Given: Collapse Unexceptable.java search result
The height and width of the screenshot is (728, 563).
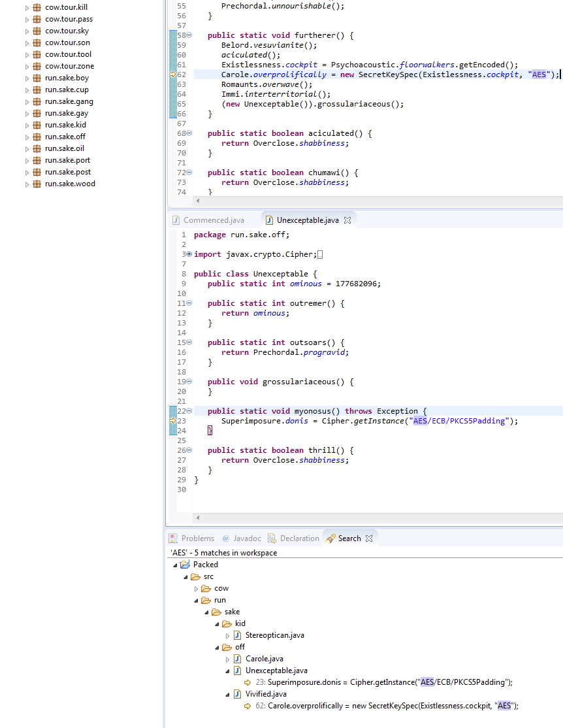Looking at the screenshot, I should coord(227,671).
